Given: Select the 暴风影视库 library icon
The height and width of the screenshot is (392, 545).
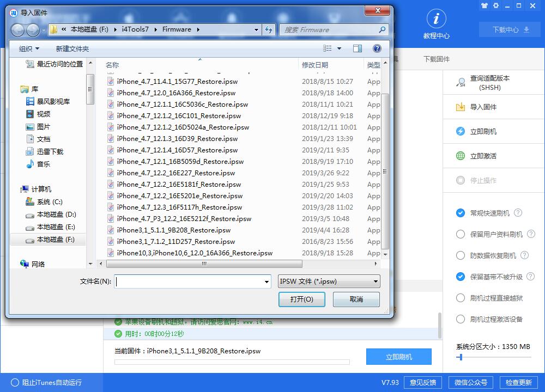Looking at the screenshot, I should point(30,101).
